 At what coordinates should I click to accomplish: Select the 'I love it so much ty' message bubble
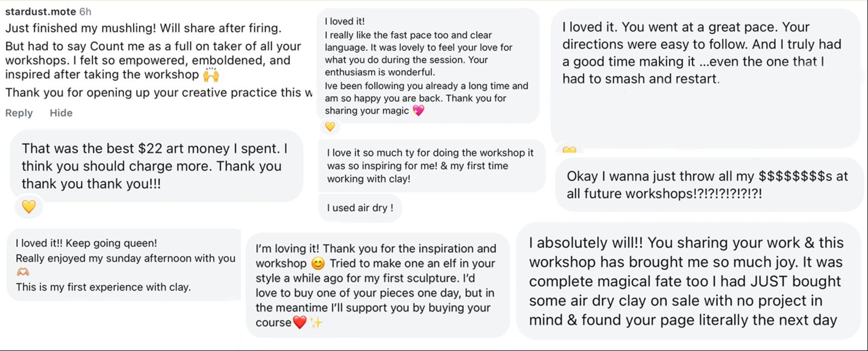click(x=431, y=165)
